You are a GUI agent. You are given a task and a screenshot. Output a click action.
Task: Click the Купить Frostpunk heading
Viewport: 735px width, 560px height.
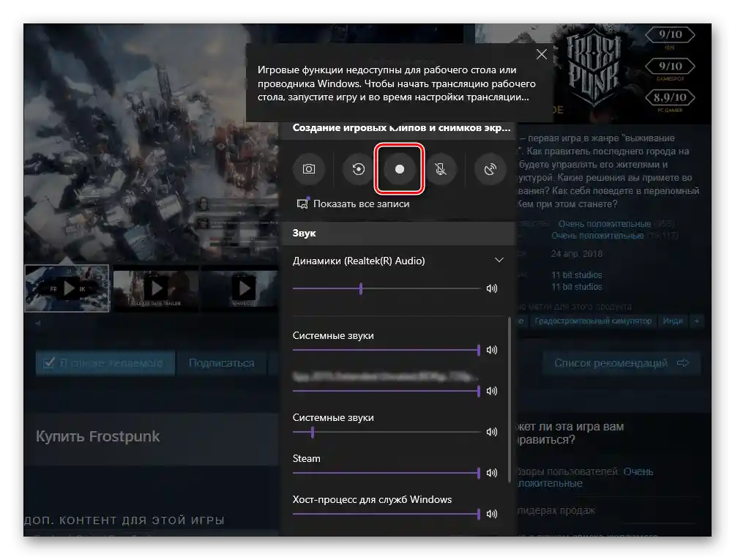(98, 437)
